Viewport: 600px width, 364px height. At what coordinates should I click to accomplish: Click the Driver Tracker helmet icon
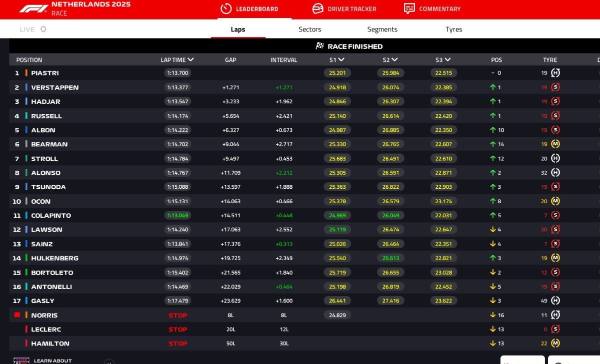click(x=317, y=8)
